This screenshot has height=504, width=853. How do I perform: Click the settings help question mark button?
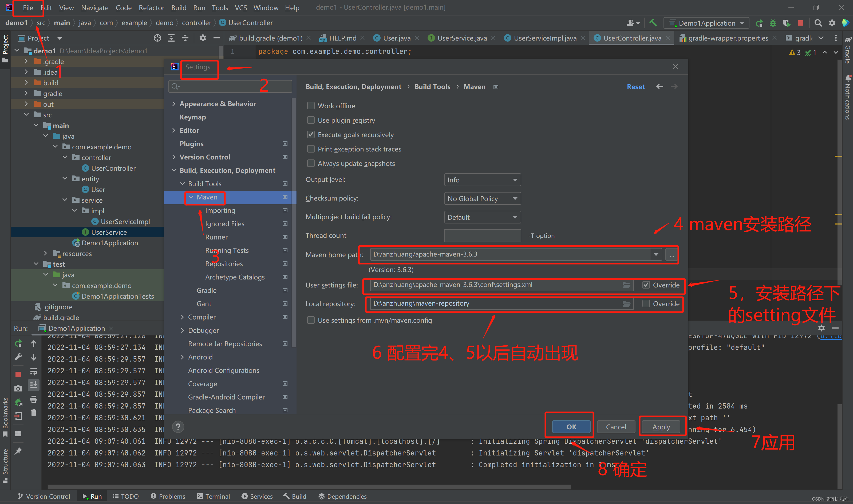[178, 427]
